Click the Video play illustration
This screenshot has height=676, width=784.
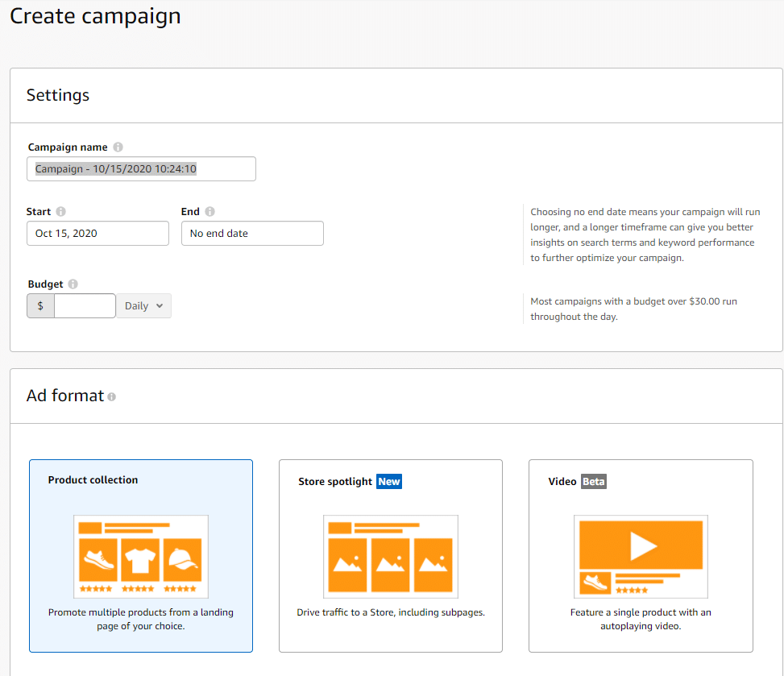pyautogui.click(x=641, y=557)
